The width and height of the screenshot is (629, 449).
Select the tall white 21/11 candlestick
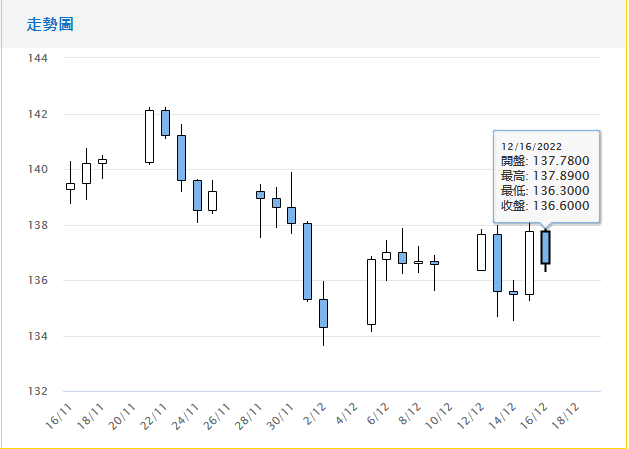(x=149, y=136)
